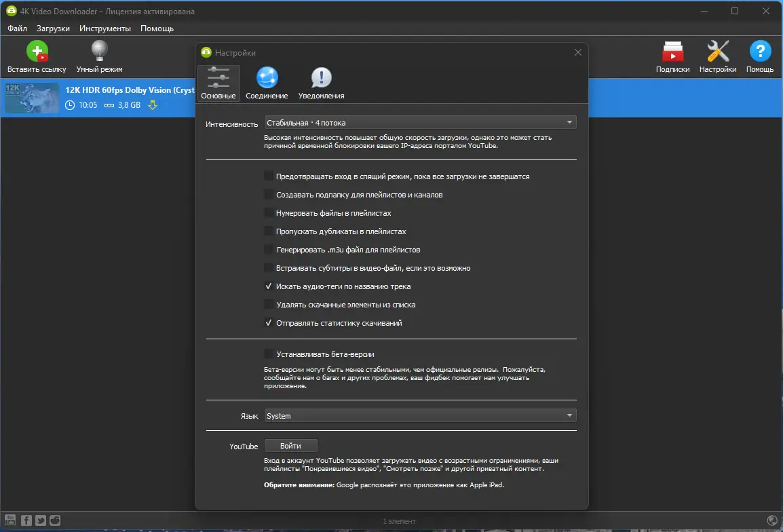Click the yellow download arrow on the 12K video
The height and width of the screenshot is (532, 783).
pos(153,105)
